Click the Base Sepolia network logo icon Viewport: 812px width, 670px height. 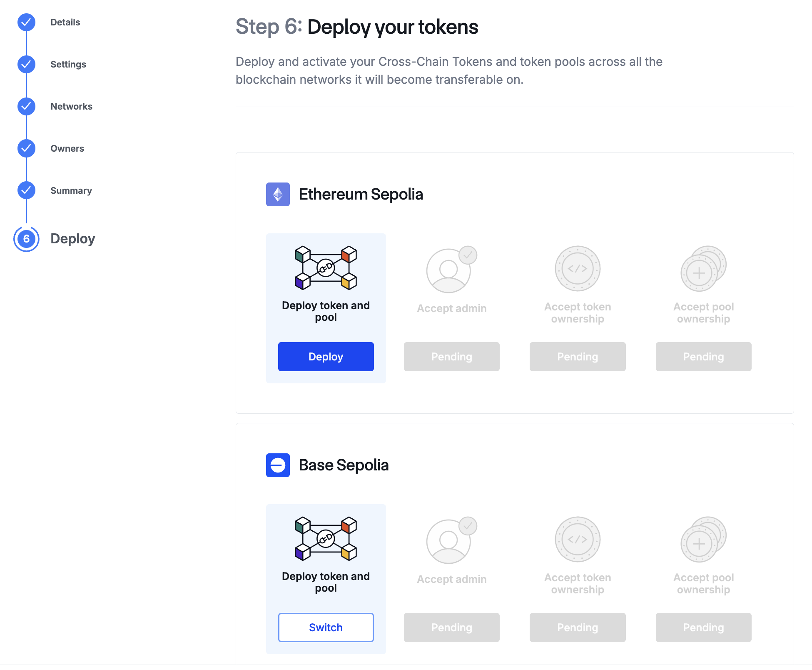point(277,465)
